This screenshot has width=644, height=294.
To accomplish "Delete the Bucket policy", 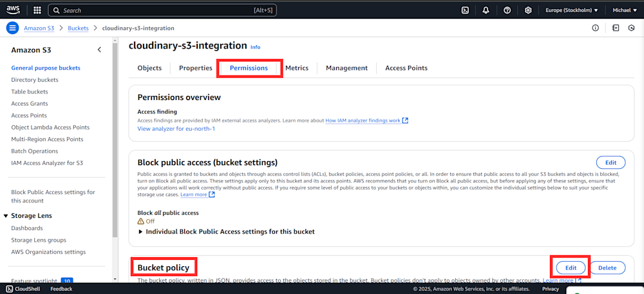I will pos(607,268).
